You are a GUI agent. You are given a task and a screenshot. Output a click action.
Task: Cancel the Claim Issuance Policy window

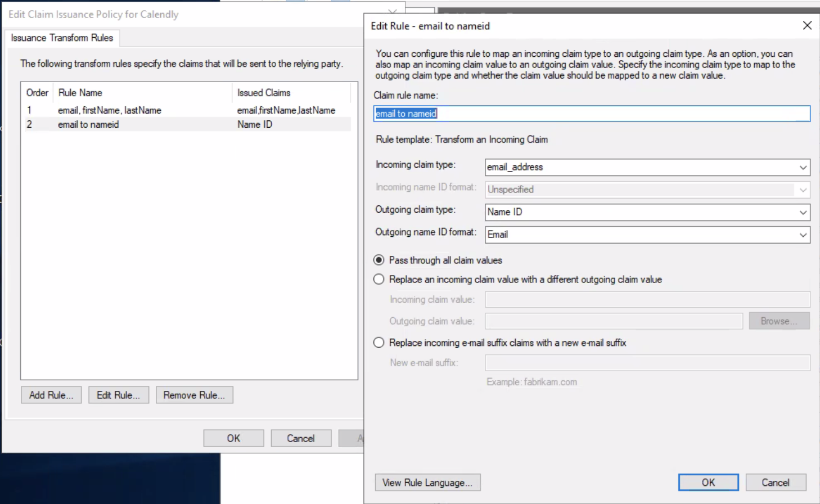point(300,438)
